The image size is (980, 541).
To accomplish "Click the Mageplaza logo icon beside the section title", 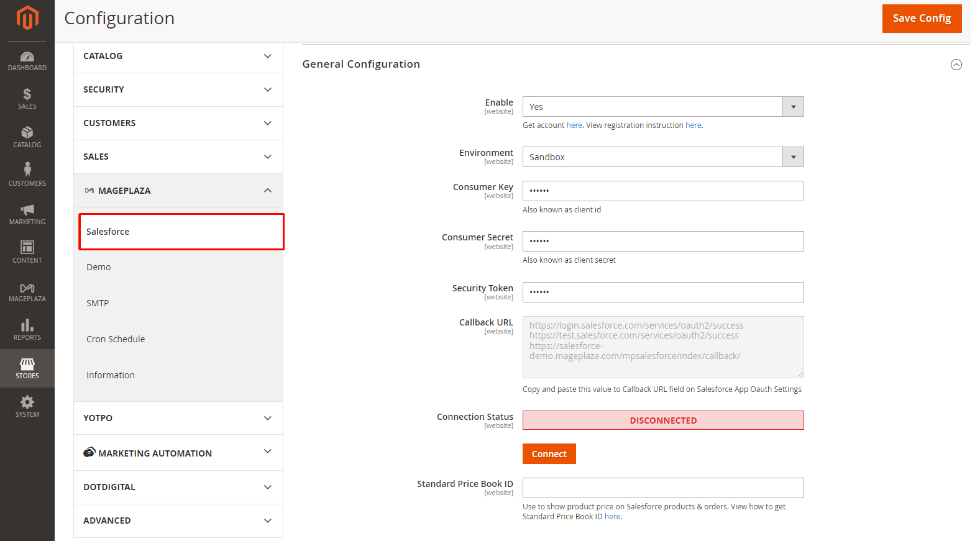I will [x=89, y=191].
